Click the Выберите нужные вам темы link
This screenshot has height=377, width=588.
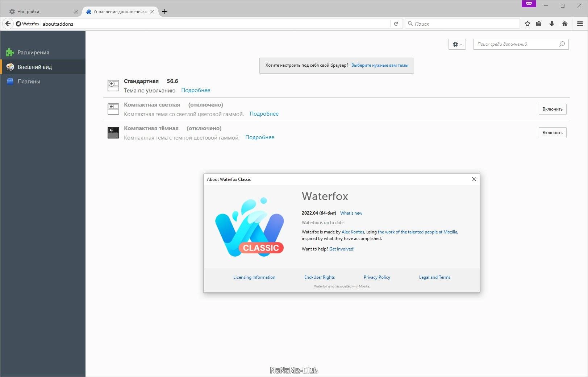380,65
